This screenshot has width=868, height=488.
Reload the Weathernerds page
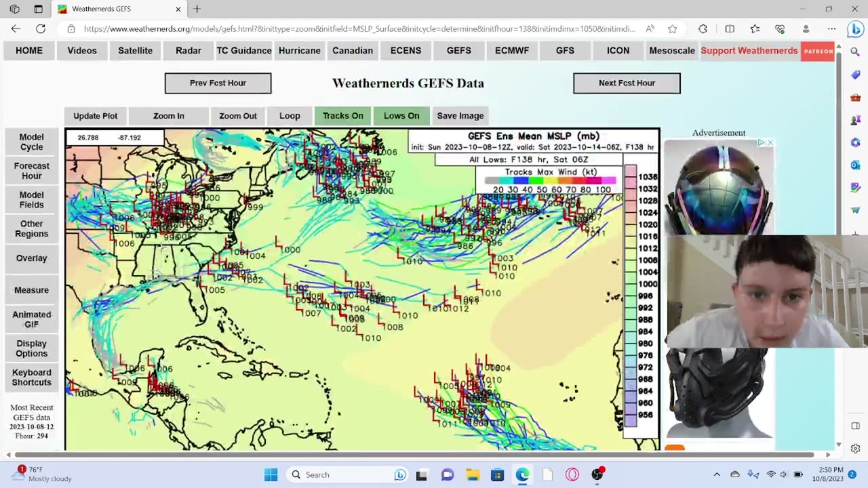coord(41,29)
